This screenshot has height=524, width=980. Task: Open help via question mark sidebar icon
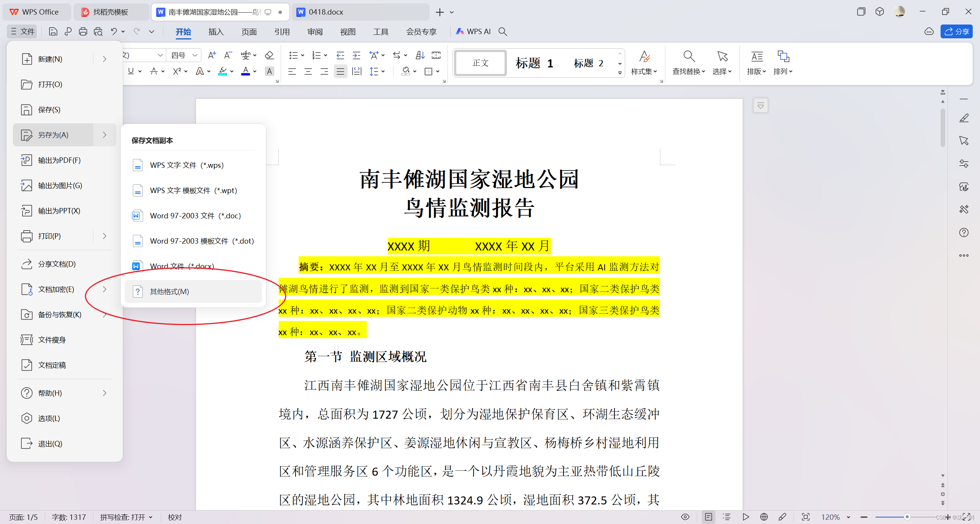[x=964, y=233]
